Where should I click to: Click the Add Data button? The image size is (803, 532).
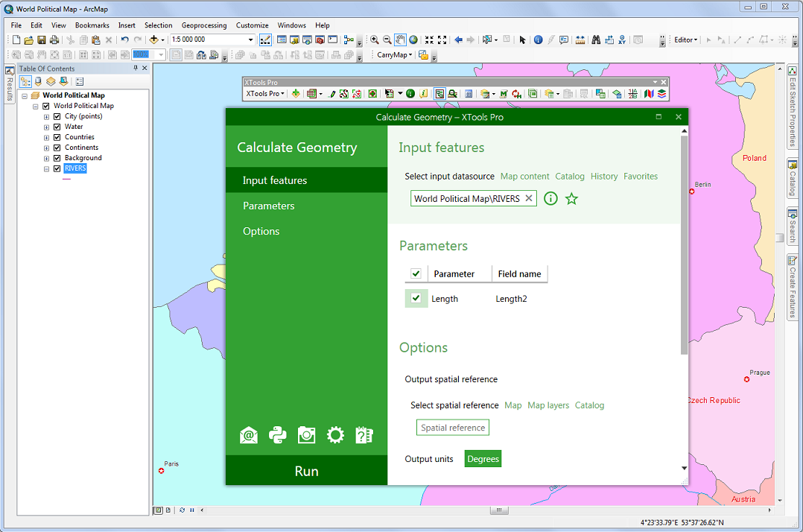[x=153, y=40]
